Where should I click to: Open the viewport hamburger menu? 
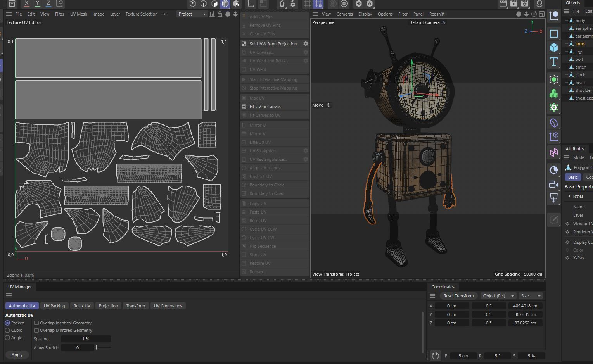pos(315,14)
